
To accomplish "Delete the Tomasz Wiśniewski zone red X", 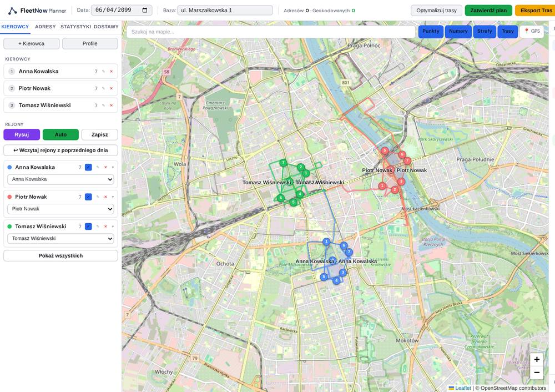I will click(105, 227).
